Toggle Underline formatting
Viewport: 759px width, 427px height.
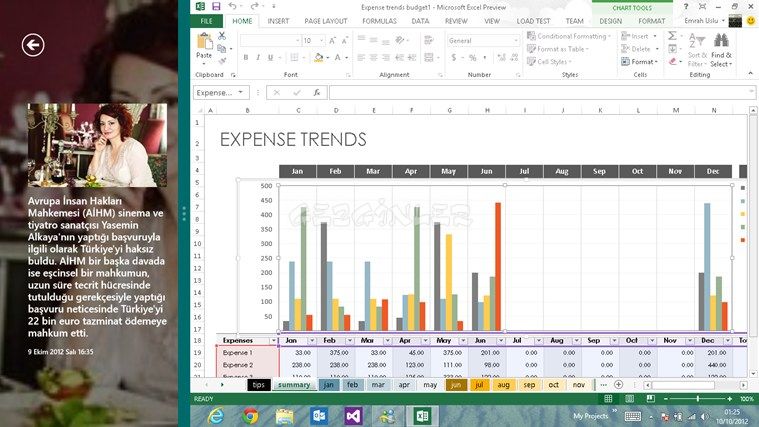[270, 58]
